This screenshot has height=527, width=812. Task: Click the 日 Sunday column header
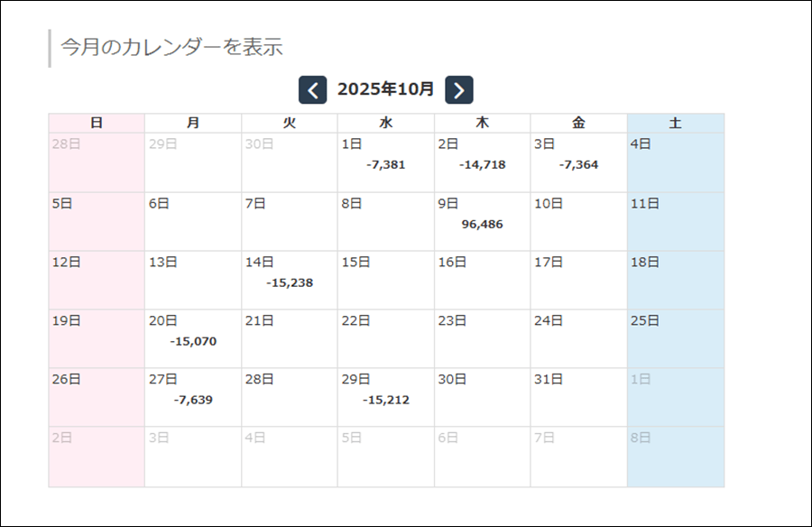coord(96,124)
